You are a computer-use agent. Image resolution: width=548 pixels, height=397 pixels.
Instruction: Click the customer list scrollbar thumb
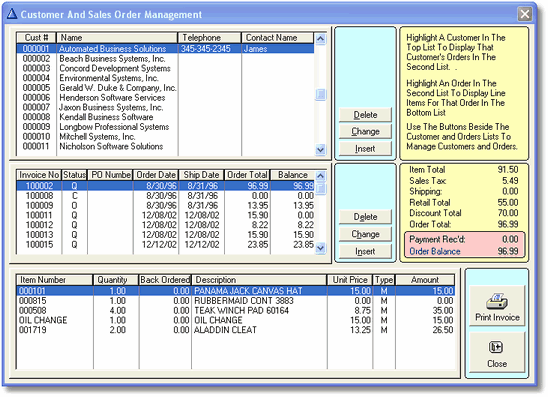pos(320,94)
